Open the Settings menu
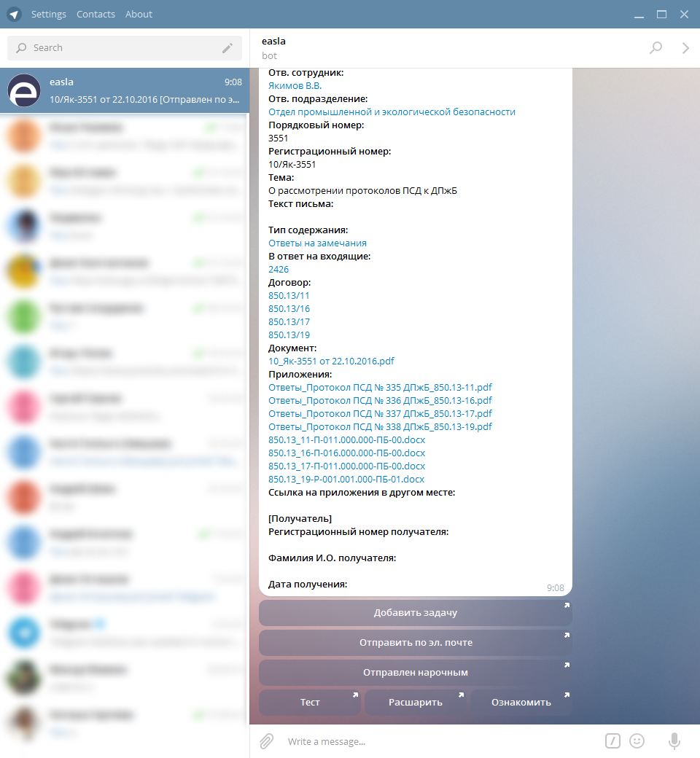 [x=49, y=14]
